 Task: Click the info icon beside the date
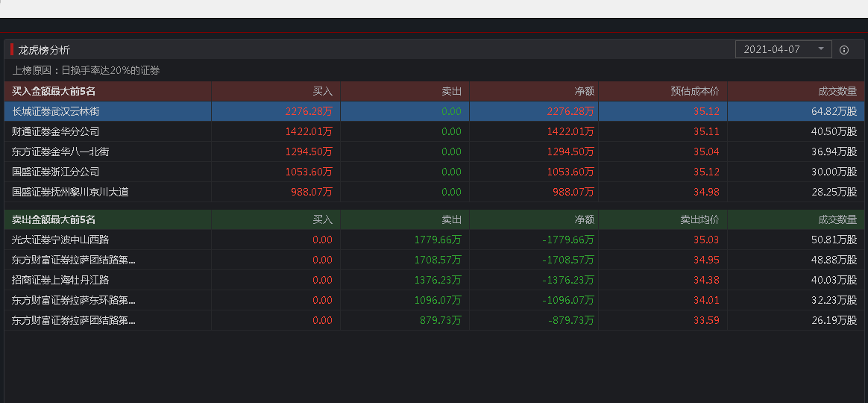point(844,50)
